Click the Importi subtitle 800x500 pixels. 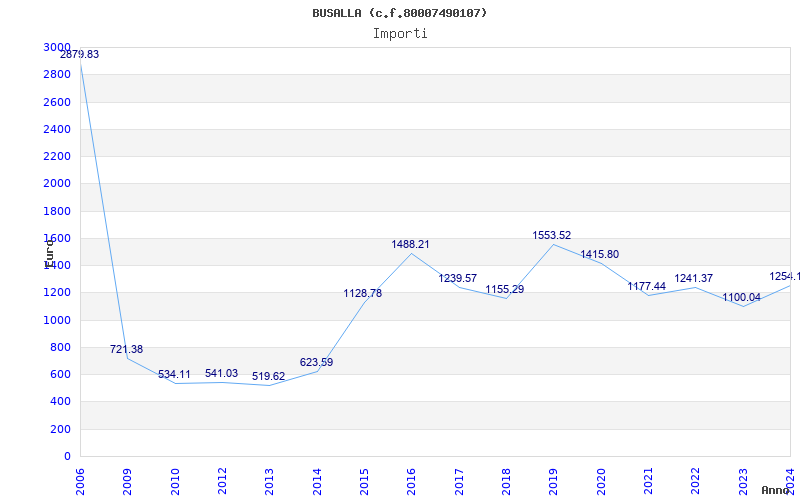[x=400, y=34]
